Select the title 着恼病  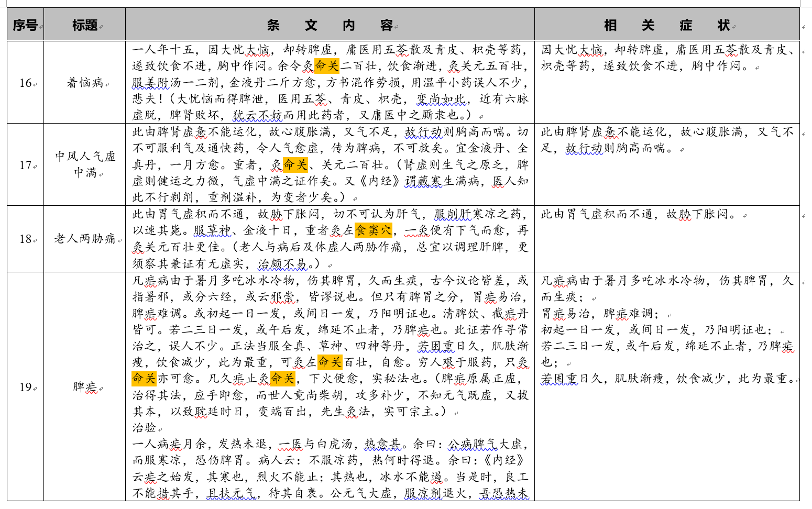[x=85, y=83]
